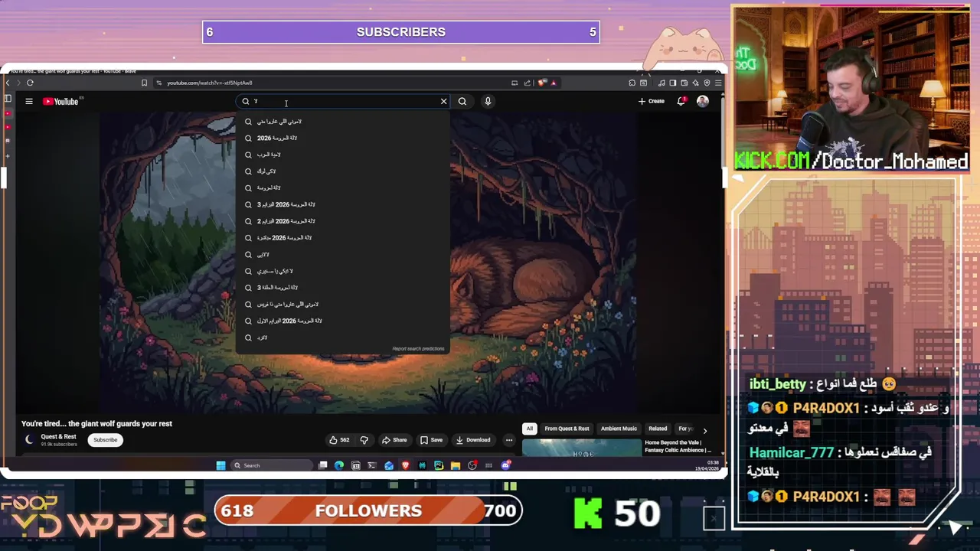Toggle the Brave sidebar panel icon
This screenshot has height=551, width=980.
(x=673, y=83)
